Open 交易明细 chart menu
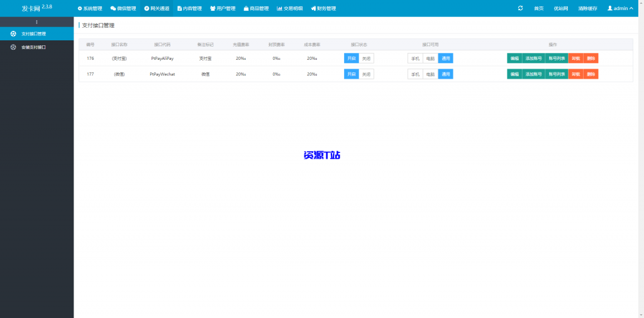Screen dimensions: 644x318 click(289, 9)
